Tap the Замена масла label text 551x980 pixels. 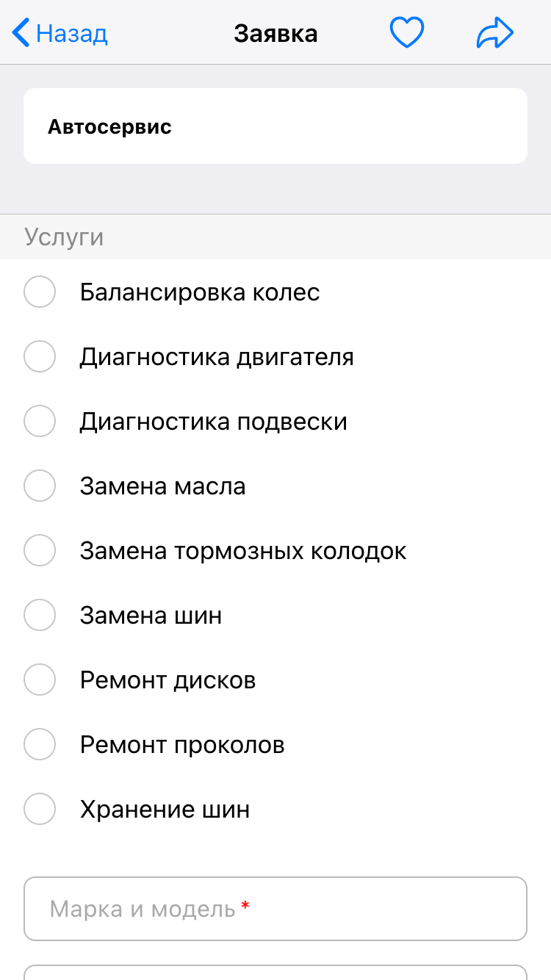click(x=162, y=486)
